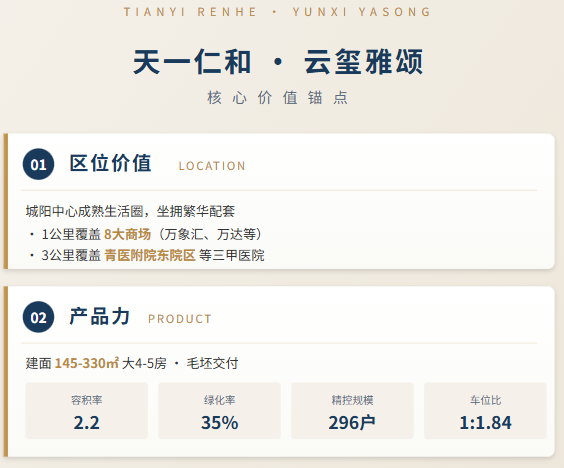The height and width of the screenshot is (468, 564).
Task: Open the 车位比 1:1.84 stat card
Action: click(486, 411)
